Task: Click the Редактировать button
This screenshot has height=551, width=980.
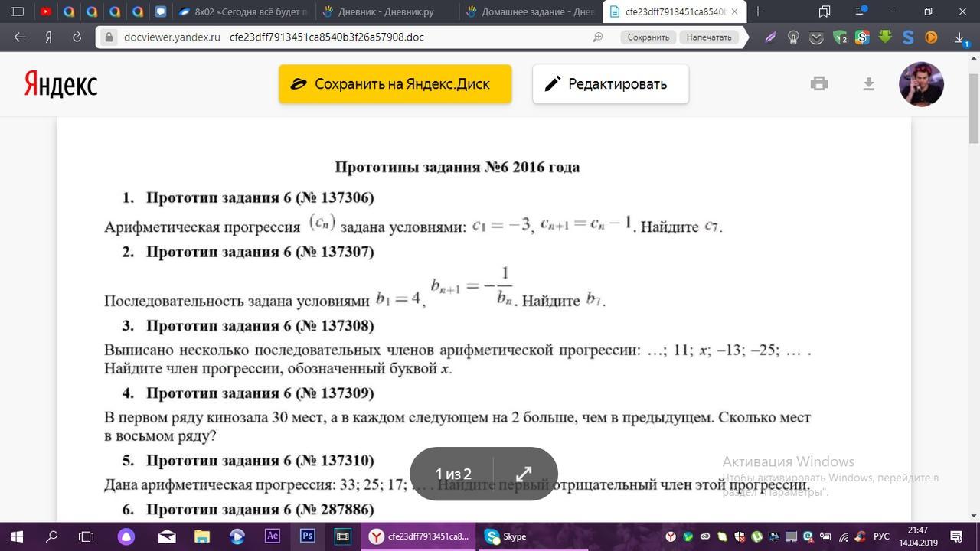Action: tap(610, 84)
